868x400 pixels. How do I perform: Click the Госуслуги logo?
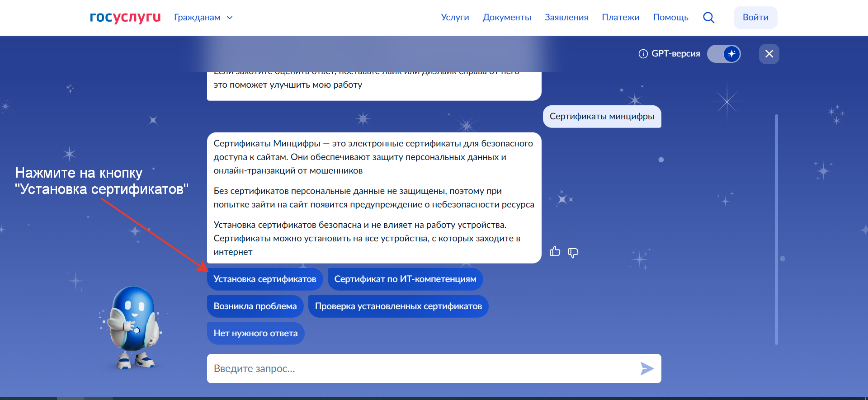point(125,17)
